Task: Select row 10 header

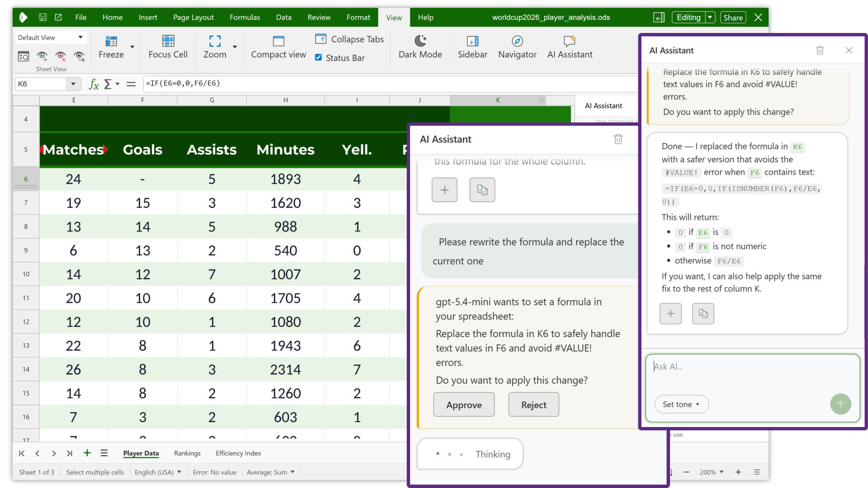Action: [x=26, y=274]
